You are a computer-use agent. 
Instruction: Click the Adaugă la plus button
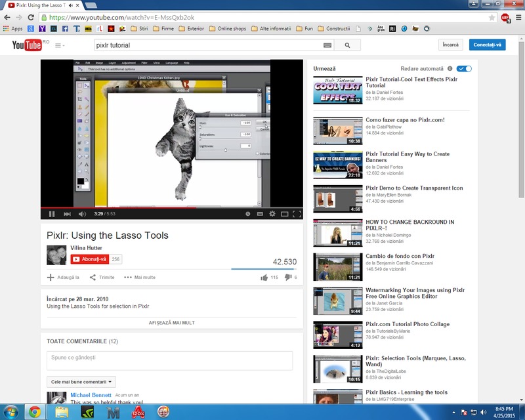click(63, 278)
